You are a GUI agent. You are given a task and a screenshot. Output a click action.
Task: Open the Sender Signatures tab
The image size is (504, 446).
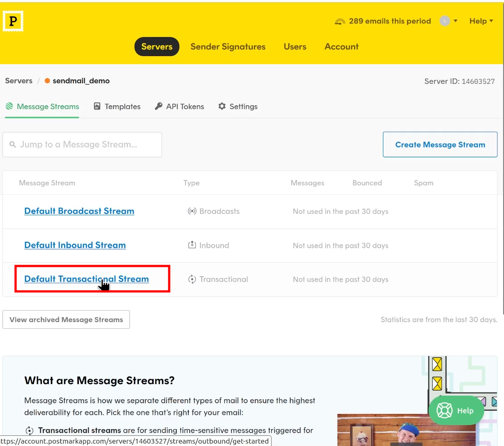click(x=228, y=47)
